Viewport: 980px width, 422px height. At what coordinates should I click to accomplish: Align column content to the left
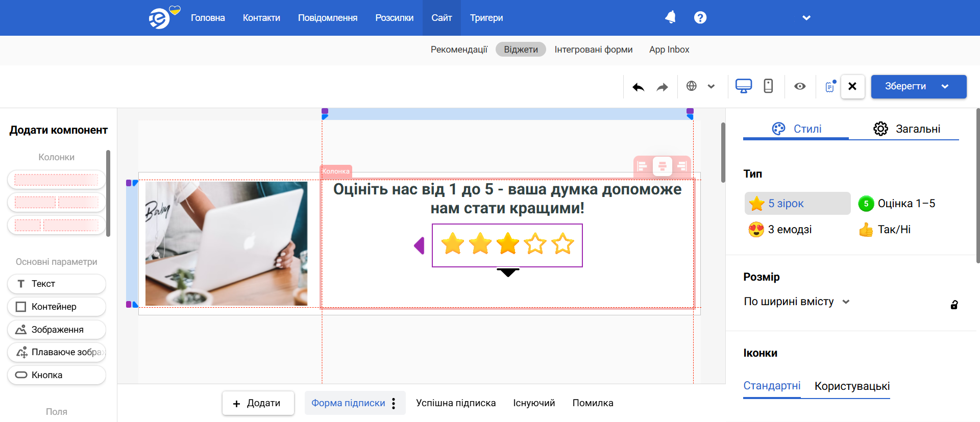643,166
